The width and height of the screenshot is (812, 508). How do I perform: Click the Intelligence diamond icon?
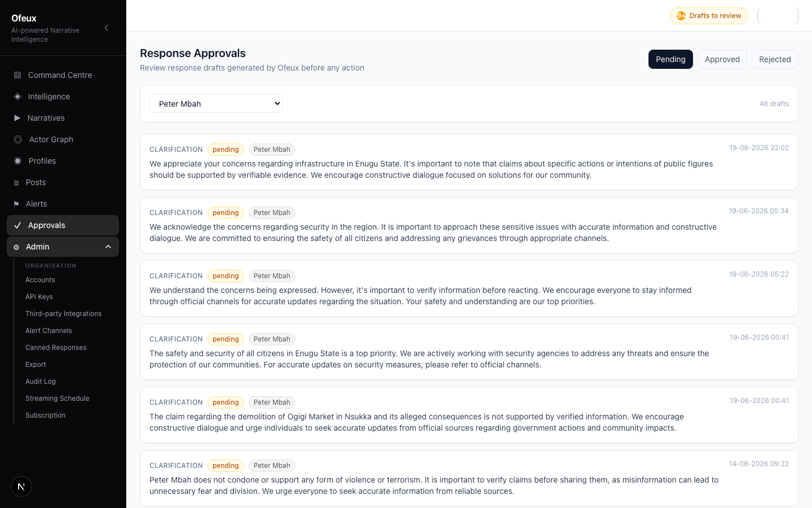click(x=17, y=97)
